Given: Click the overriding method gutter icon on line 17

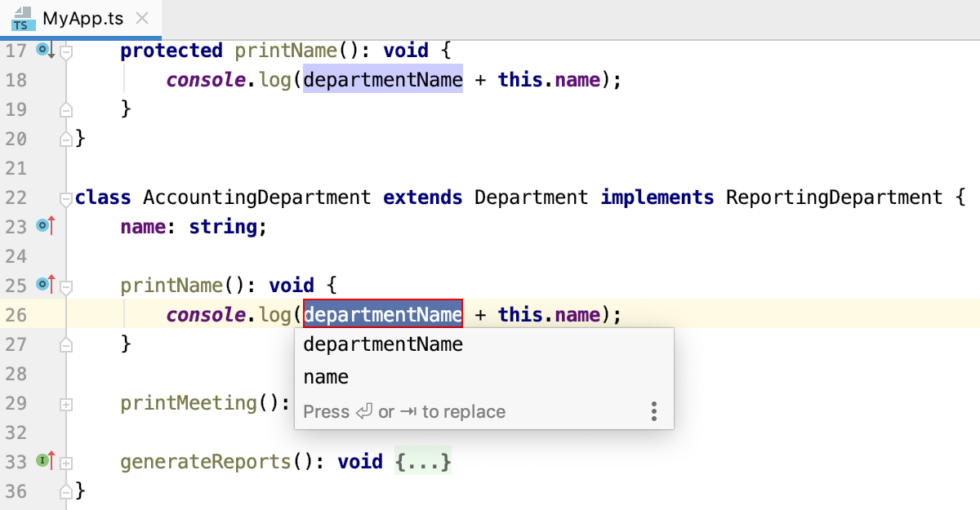Looking at the screenshot, I should pos(42,50).
